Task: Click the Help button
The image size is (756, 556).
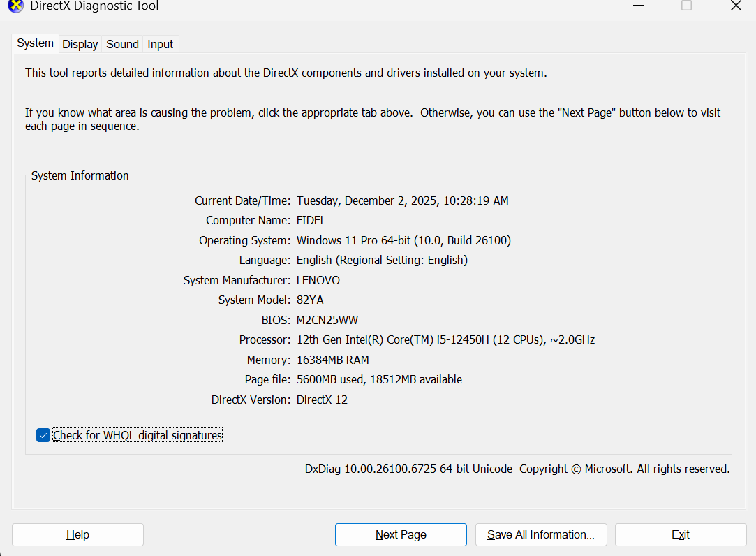Action: click(x=77, y=534)
